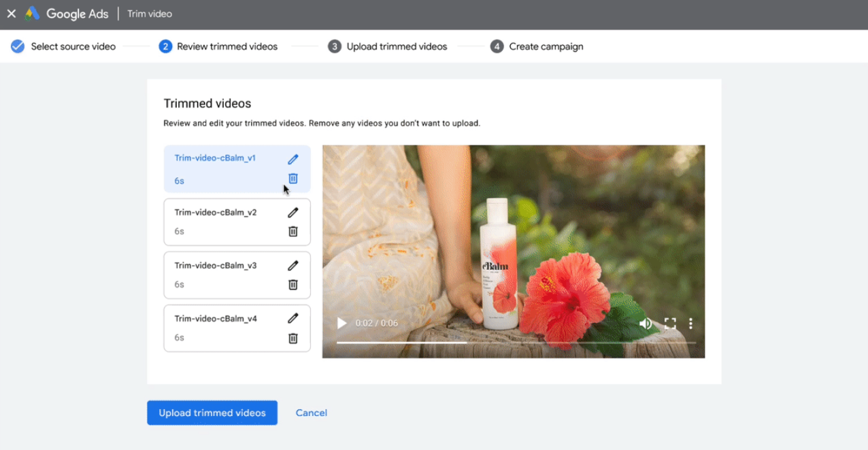Go to Upload trimmed videos step
The height and width of the screenshot is (450, 868).
tap(388, 46)
